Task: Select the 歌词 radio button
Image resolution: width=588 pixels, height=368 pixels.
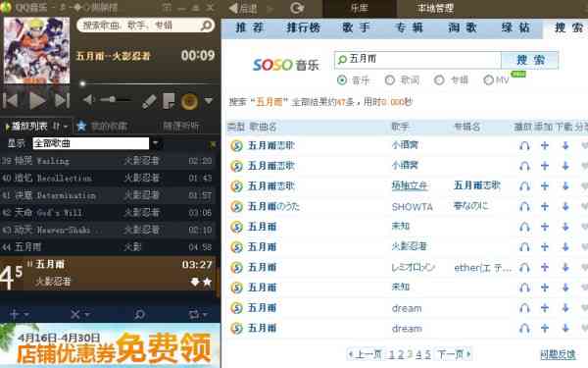Action: pyautogui.click(x=390, y=80)
